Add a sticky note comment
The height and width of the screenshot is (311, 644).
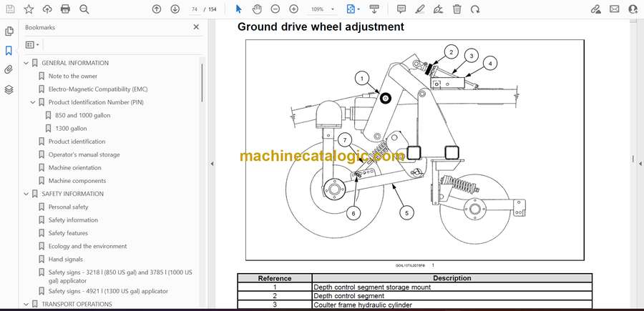[x=401, y=9]
